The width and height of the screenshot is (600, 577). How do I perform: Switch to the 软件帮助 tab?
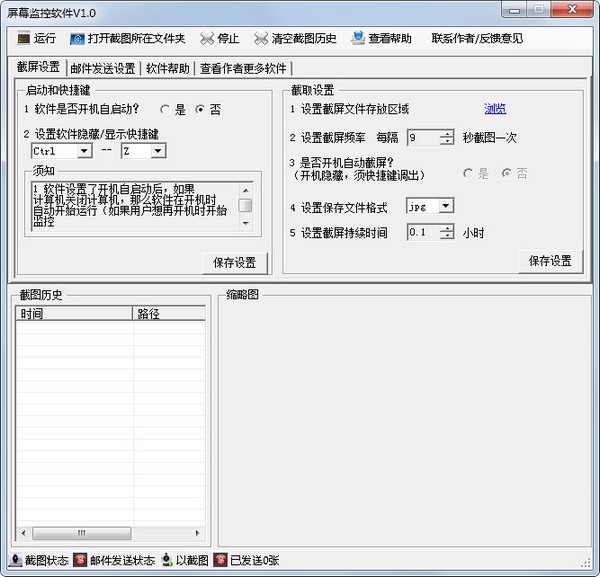pyautogui.click(x=167, y=69)
